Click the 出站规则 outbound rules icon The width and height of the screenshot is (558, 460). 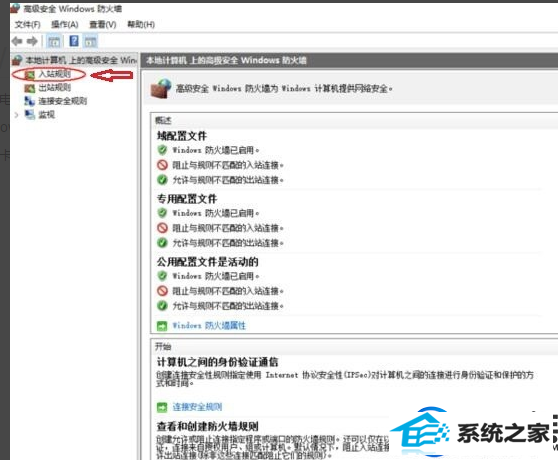[30, 88]
